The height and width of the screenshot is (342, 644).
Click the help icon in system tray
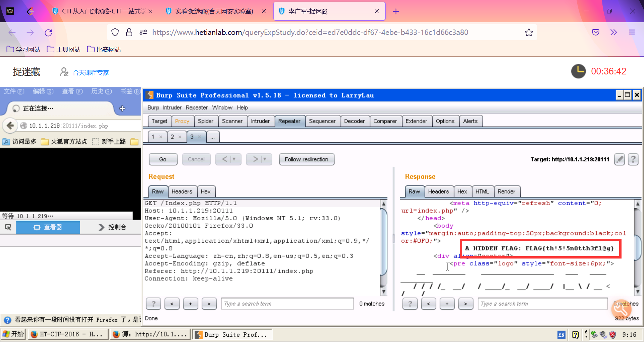point(575,335)
